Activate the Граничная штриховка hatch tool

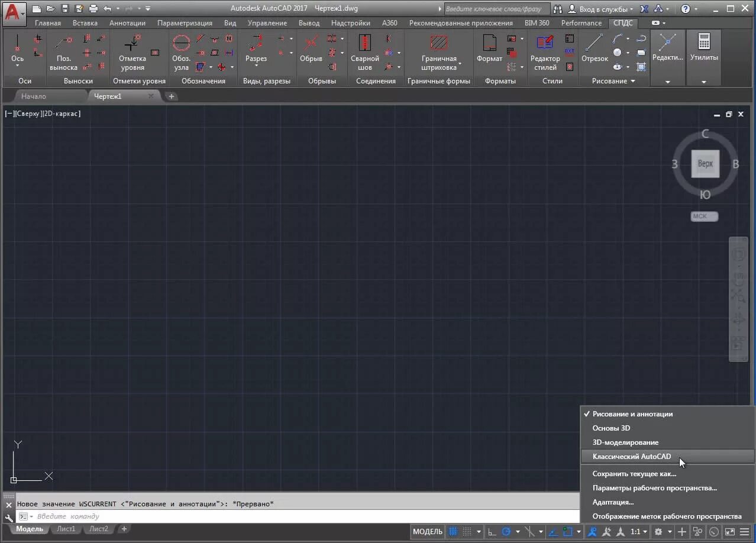[x=439, y=53]
